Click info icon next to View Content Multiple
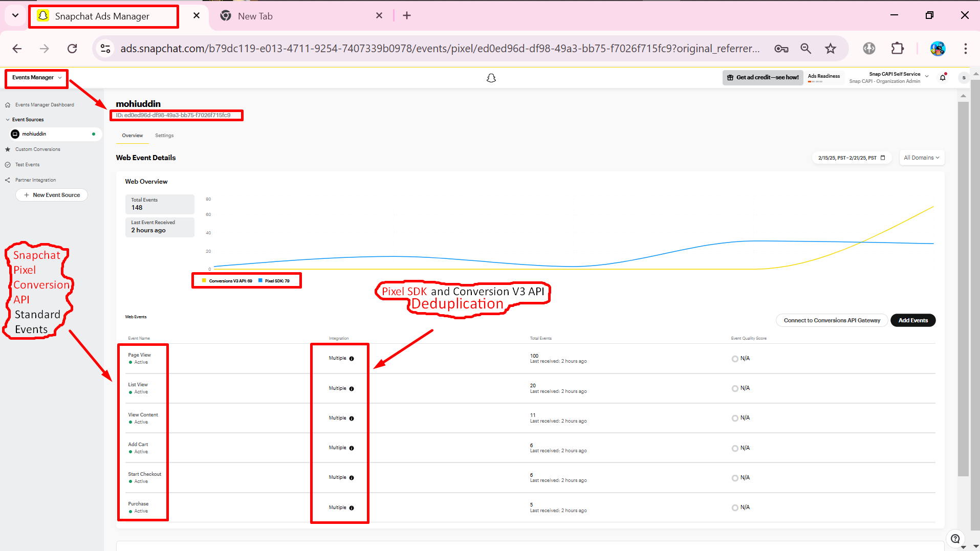980x551 pixels. point(352,418)
